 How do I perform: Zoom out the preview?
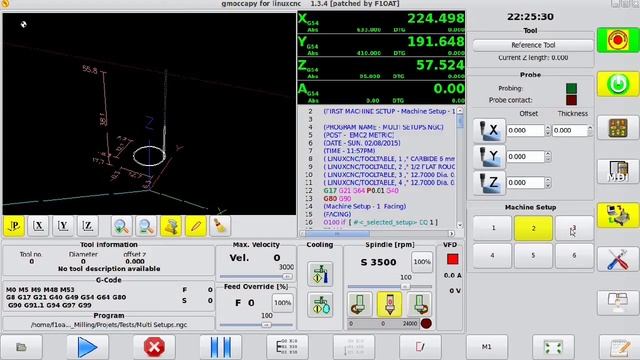click(x=146, y=226)
